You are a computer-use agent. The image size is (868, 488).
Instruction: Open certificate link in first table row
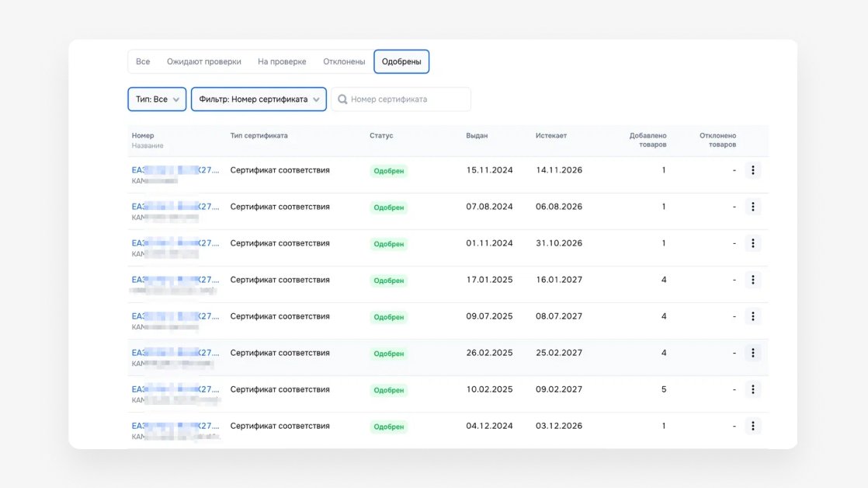(175, 170)
